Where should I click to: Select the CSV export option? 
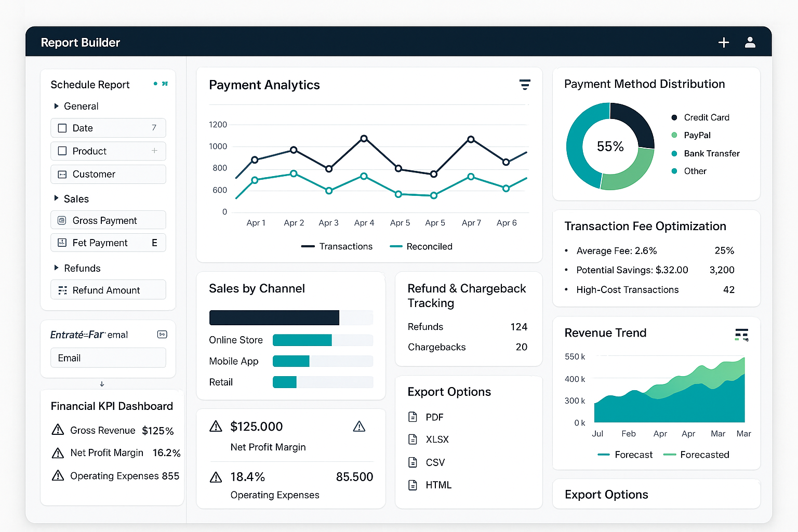435,462
